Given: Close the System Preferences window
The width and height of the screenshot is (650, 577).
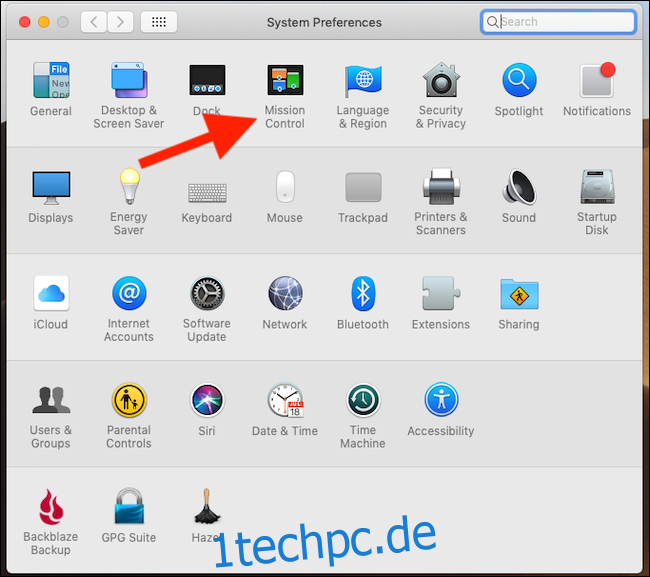Looking at the screenshot, I should pos(25,22).
